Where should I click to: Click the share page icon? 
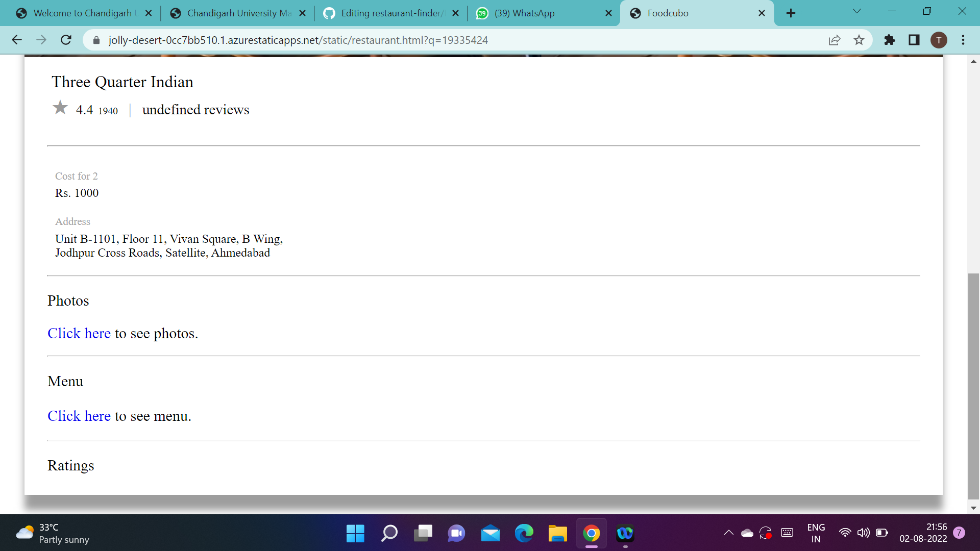[835, 40]
